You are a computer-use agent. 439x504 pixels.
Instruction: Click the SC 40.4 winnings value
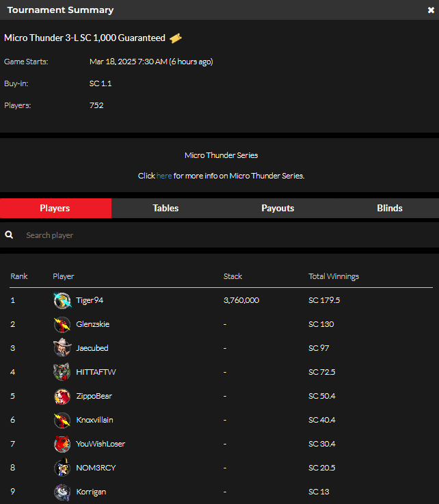tap(321, 420)
